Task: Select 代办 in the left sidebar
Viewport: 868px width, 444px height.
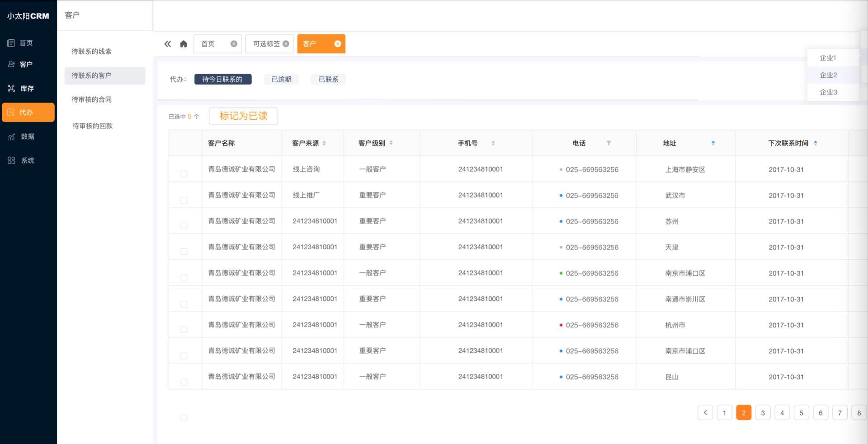Action: [28, 112]
